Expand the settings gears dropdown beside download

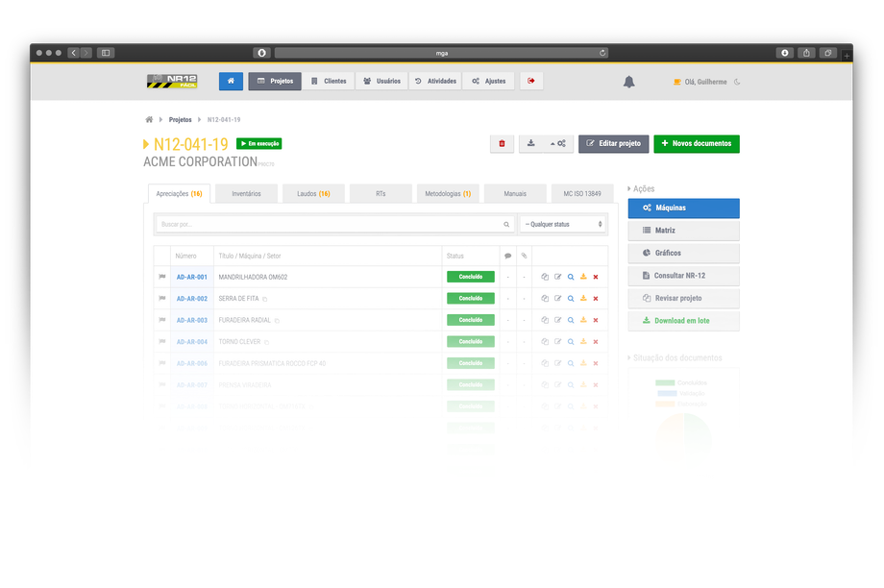click(x=558, y=144)
